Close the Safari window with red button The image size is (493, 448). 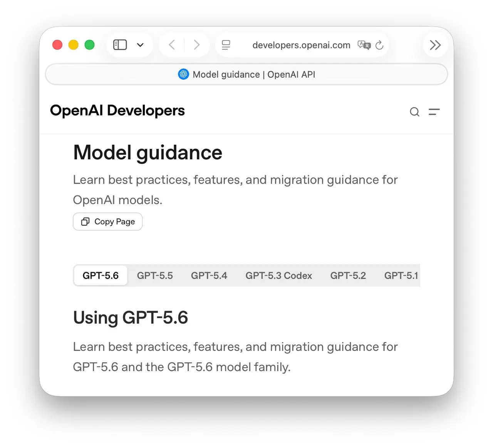click(x=57, y=45)
